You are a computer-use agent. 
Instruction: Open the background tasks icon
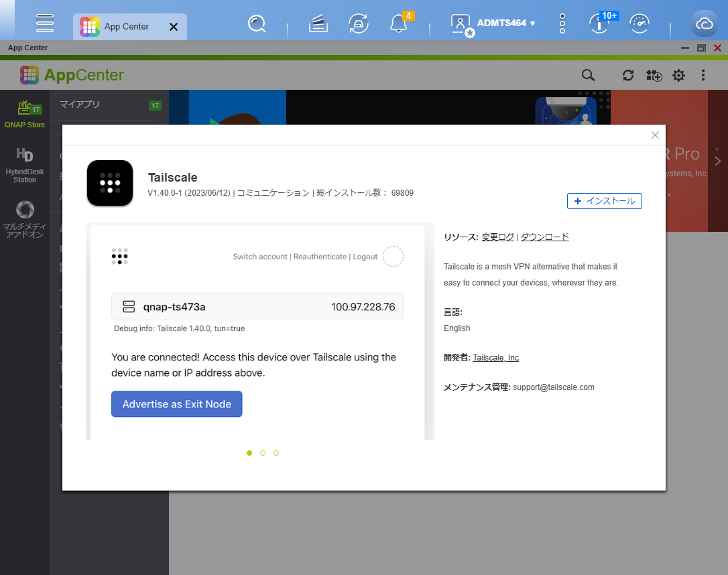coord(318,23)
